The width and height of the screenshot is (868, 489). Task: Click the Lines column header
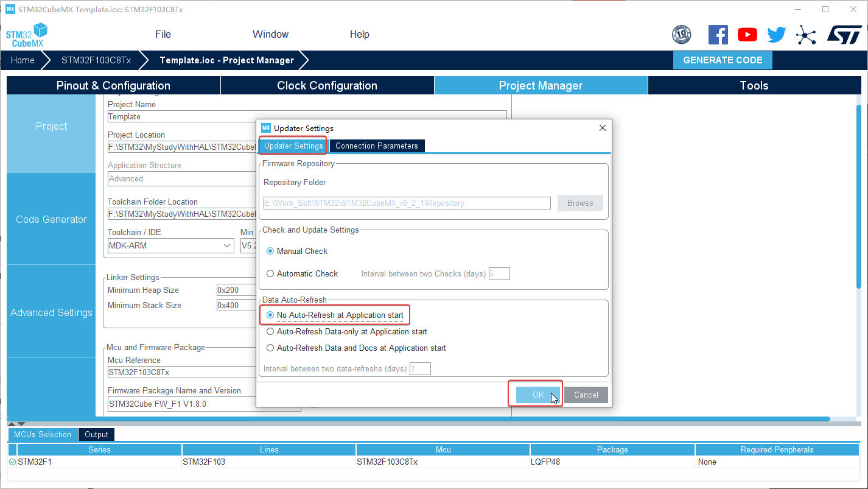pos(269,450)
